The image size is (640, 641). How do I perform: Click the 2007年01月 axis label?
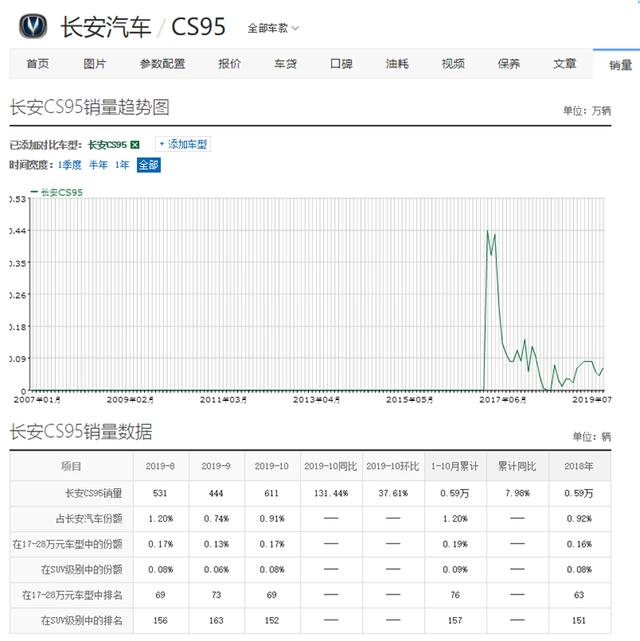coord(37,400)
